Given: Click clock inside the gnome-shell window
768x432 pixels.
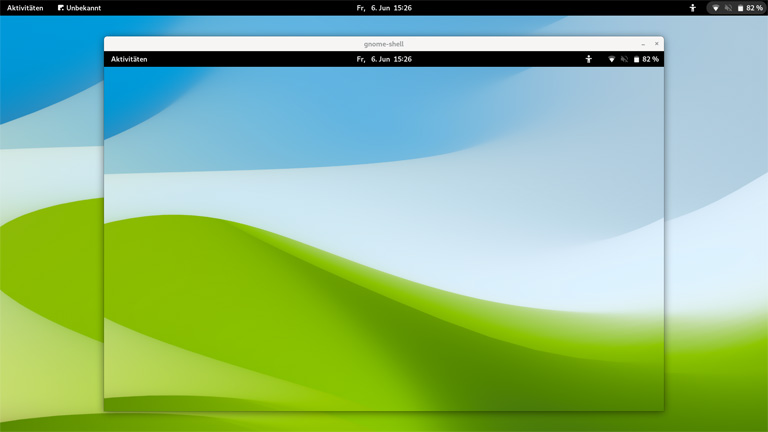Looking at the screenshot, I should tap(384, 59).
